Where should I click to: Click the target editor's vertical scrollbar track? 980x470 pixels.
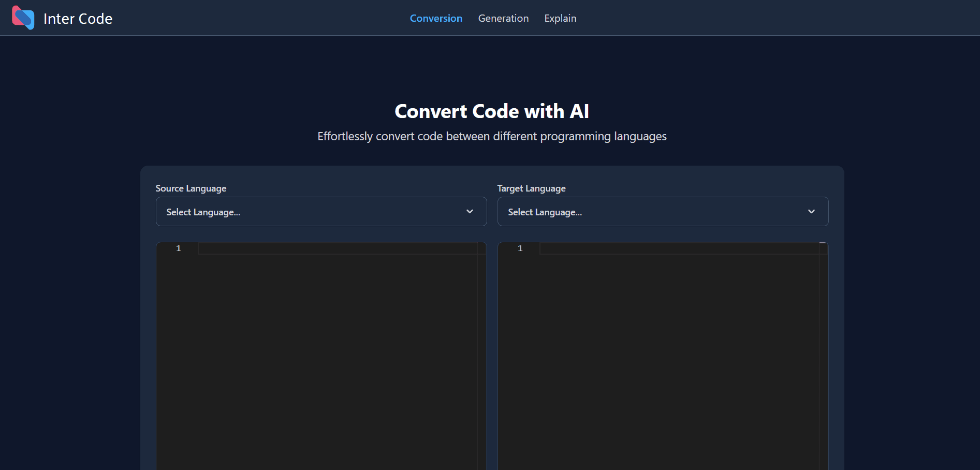point(823,357)
